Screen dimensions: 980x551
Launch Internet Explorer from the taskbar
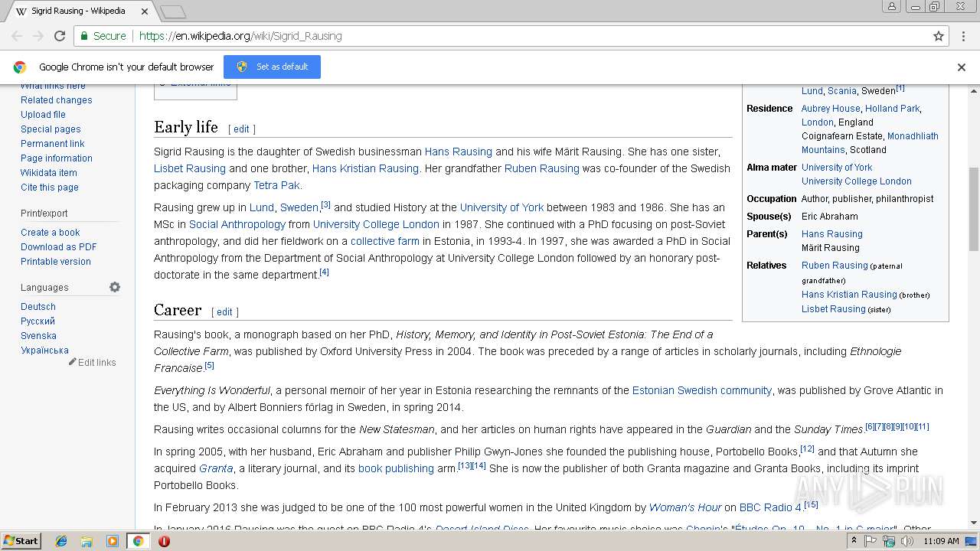pos(61,541)
